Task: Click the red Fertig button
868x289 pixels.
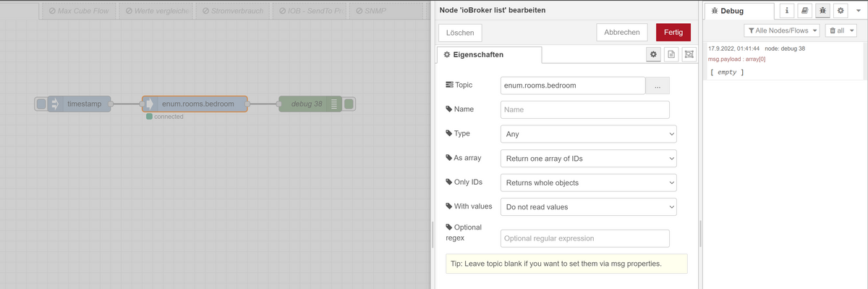Action: [x=673, y=33]
